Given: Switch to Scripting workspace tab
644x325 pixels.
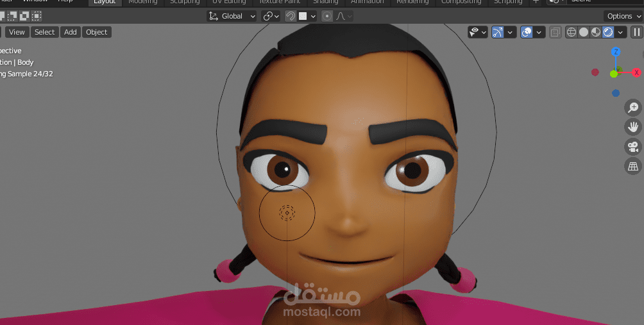Looking at the screenshot, I should (x=508, y=2).
